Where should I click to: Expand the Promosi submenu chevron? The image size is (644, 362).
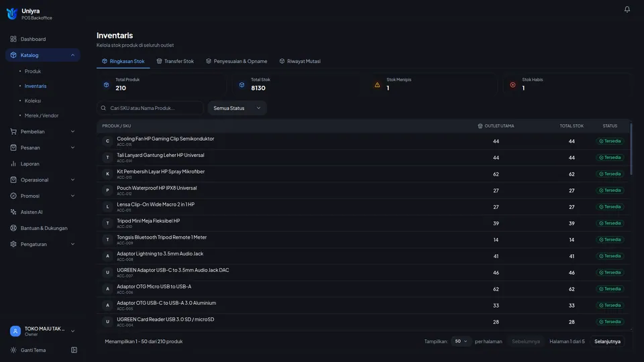pos(72,196)
